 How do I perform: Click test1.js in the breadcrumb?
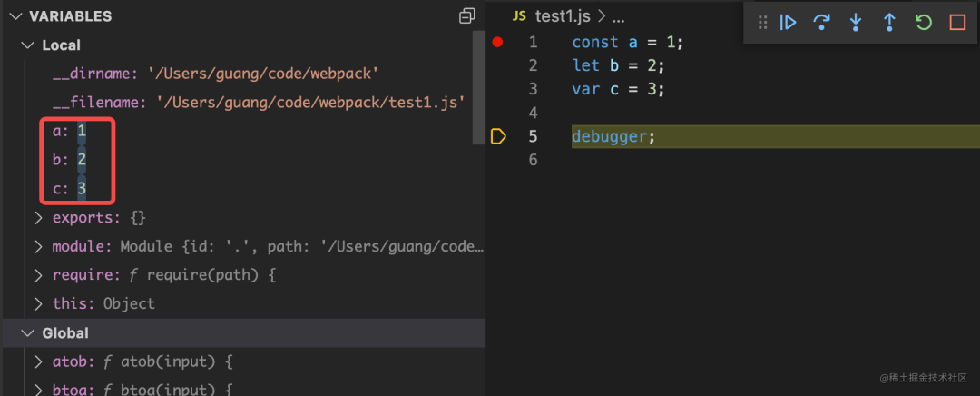[x=563, y=16]
